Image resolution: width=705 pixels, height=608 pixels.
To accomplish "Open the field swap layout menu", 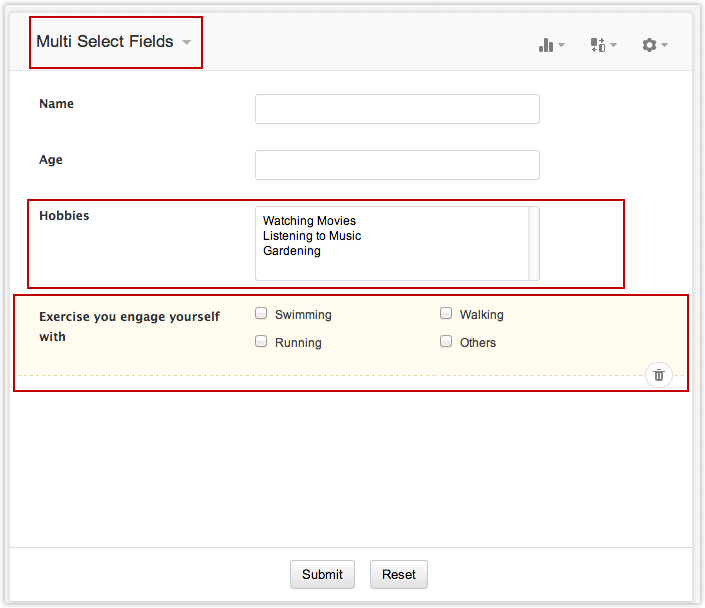I will 603,45.
